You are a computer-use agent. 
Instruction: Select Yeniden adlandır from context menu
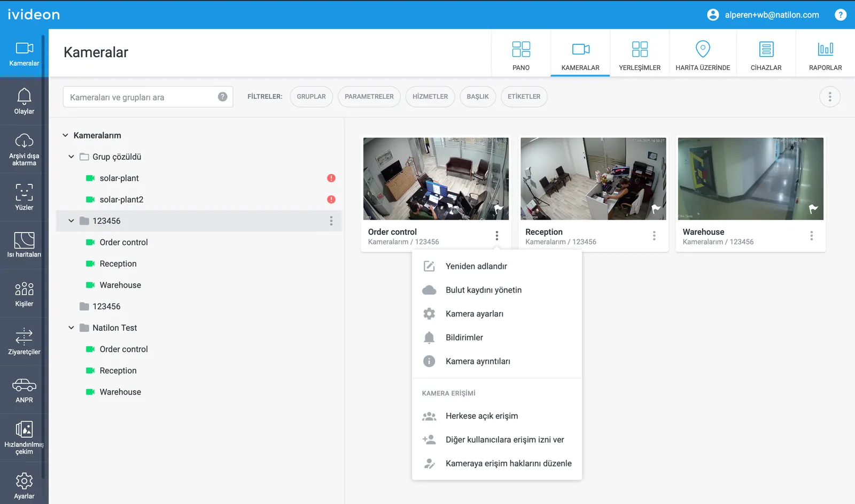476,266
